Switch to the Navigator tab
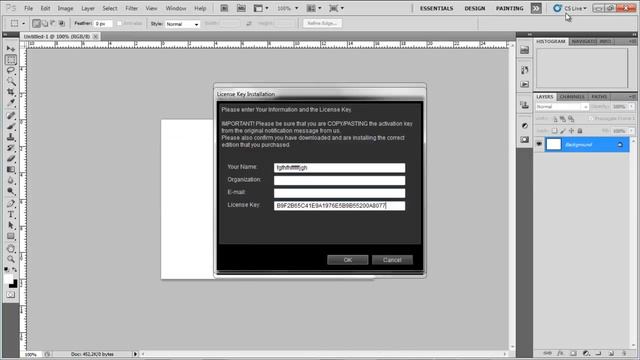Screen dimensions: 640x360 click(x=584, y=41)
